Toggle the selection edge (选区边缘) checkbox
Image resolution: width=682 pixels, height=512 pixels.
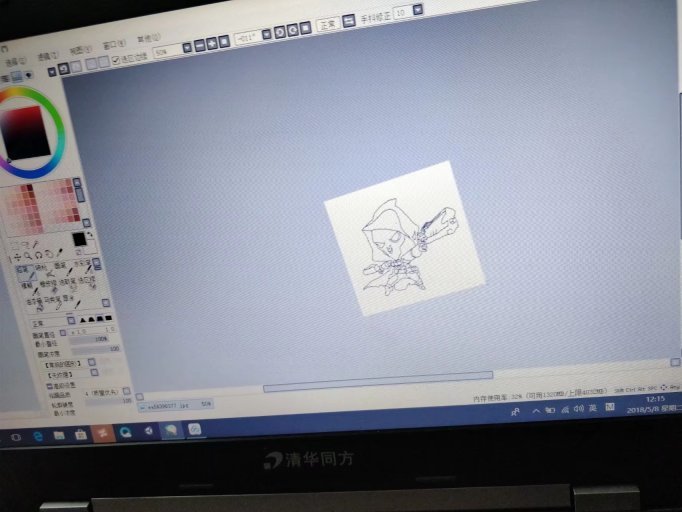(116, 60)
